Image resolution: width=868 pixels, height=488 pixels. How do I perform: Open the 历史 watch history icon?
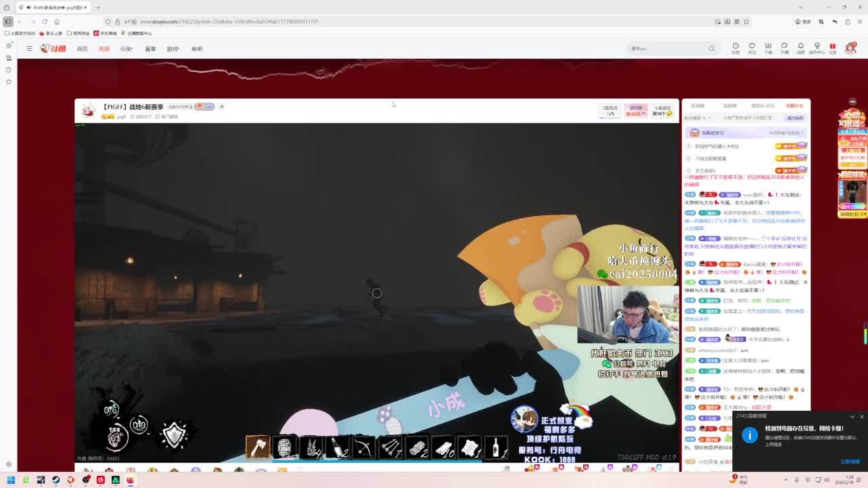click(735, 47)
